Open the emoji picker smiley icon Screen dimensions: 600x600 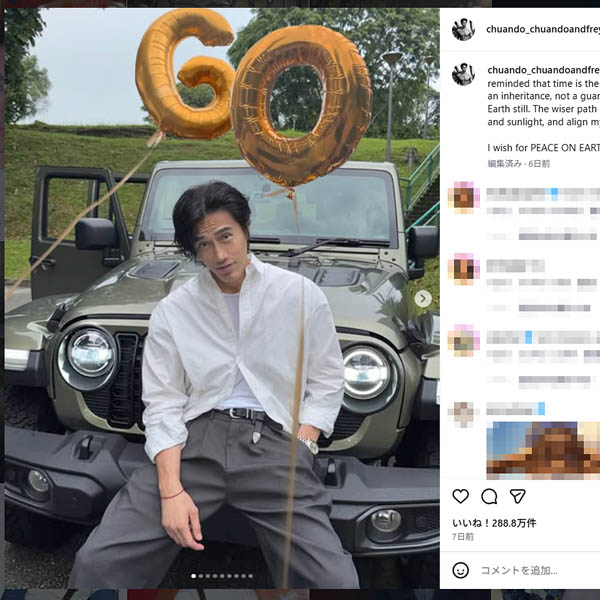pyautogui.click(x=460, y=570)
